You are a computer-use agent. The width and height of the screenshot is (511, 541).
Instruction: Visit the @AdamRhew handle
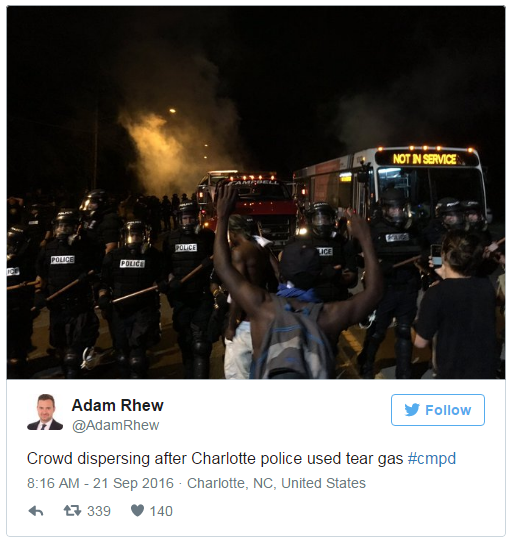tap(115, 425)
